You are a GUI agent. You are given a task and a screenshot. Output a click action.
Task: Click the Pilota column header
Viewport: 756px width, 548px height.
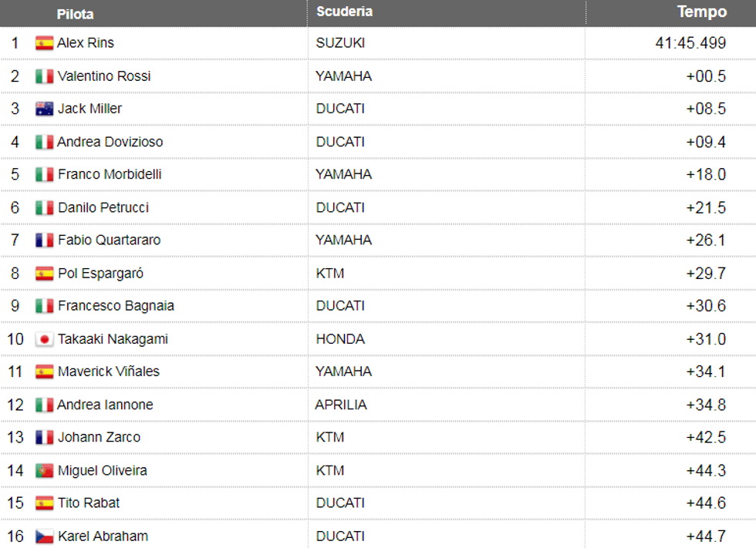(x=76, y=14)
